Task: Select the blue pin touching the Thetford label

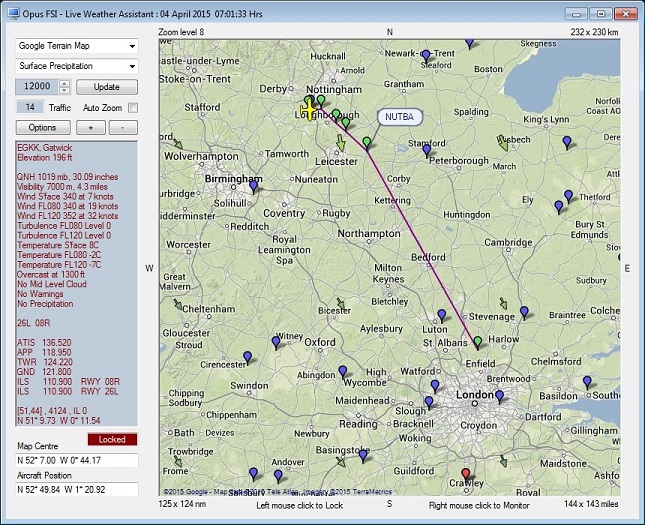Action: point(568,196)
